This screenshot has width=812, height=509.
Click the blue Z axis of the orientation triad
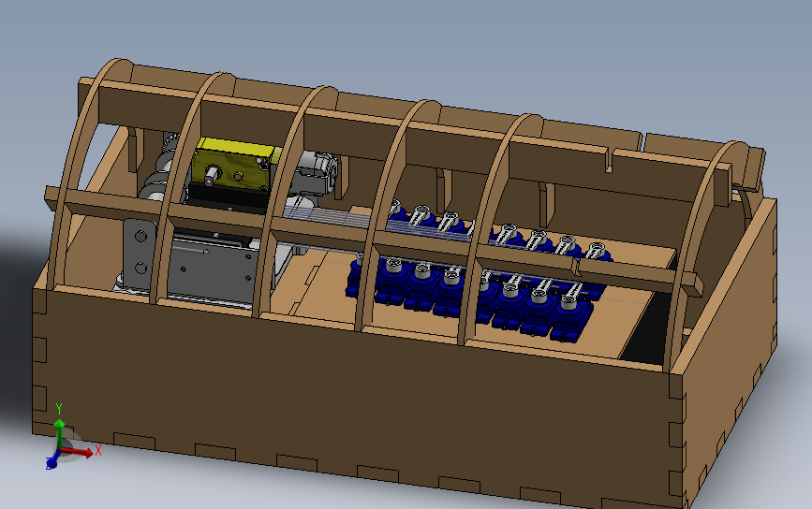coord(52,461)
